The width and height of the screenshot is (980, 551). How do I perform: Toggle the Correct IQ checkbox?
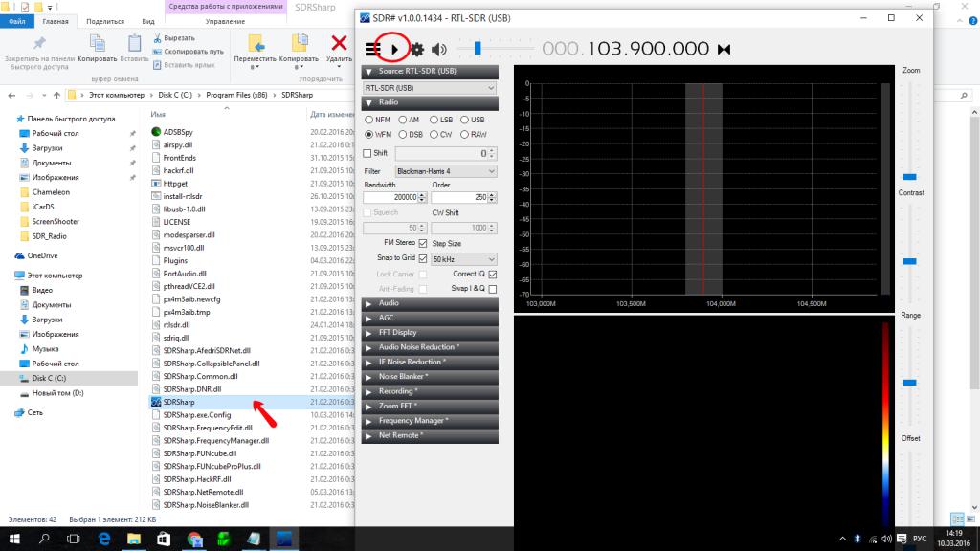pyautogui.click(x=493, y=274)
